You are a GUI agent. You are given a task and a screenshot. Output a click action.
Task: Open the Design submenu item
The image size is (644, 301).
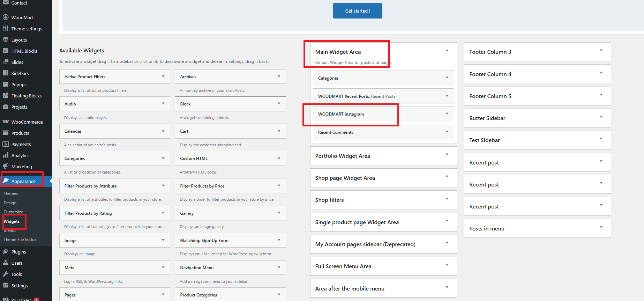click(x=10, y=203)
